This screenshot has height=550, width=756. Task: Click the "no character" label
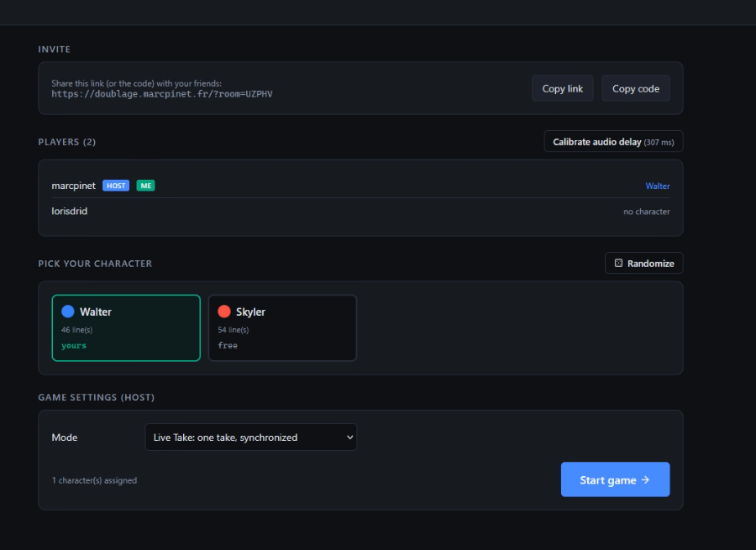[x=647, y=212]
